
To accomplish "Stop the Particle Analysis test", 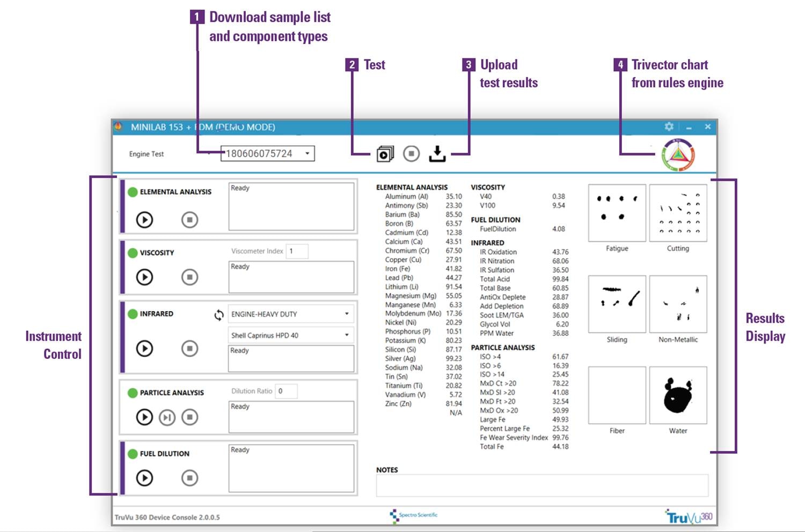I will point(189,417).
